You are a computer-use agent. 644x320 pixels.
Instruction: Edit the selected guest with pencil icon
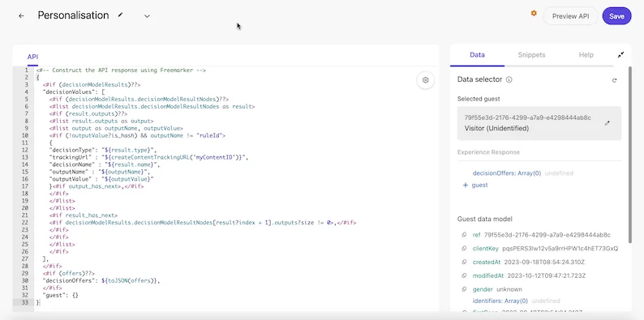(608, 123)
